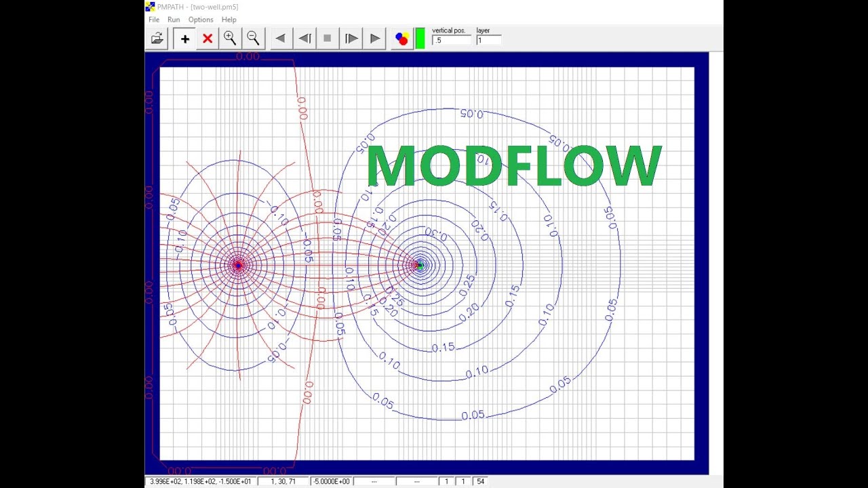
Task: Click the PMPATH application icon in title bar
Action: pyautogui.click(x=150, y=7)
